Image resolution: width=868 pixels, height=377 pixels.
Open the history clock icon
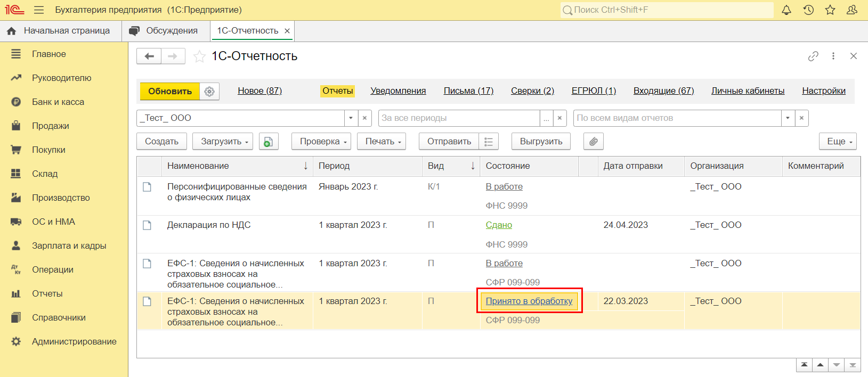click(808, 10)
